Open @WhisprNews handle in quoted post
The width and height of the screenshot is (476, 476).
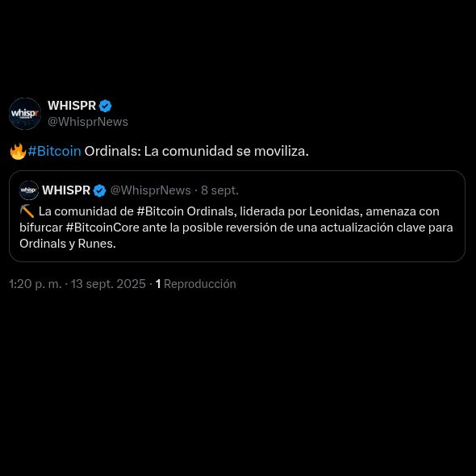pos(151,190)
